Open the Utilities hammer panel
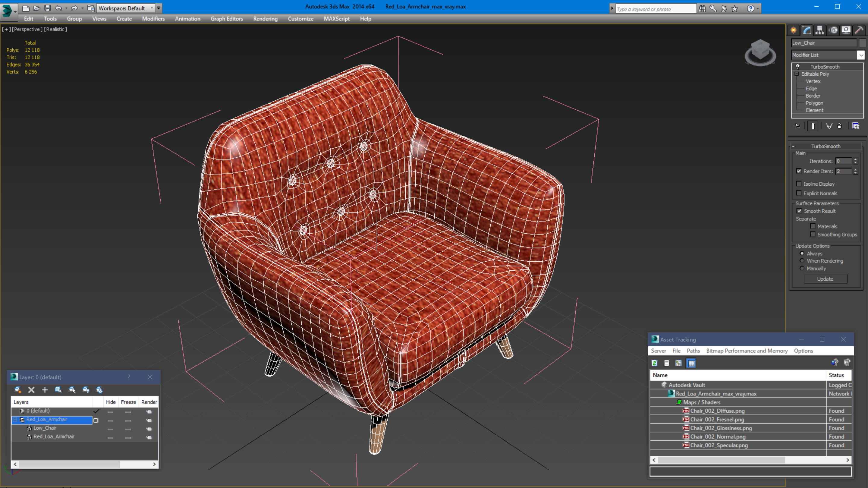Viewport: 868px width, 488px height. [859, 30]
